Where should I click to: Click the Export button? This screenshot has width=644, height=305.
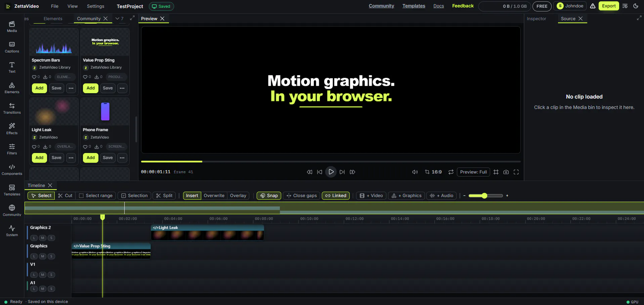(x=609, y=6)
